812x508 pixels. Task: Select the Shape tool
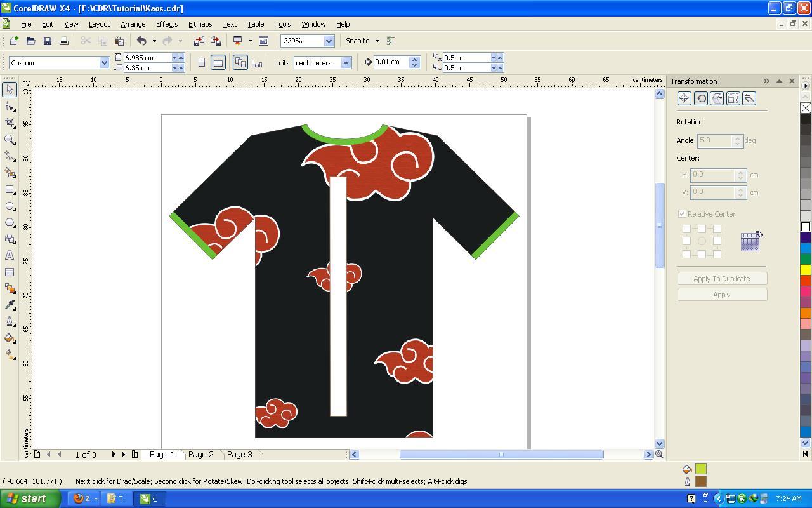click(x=10, y=106)
